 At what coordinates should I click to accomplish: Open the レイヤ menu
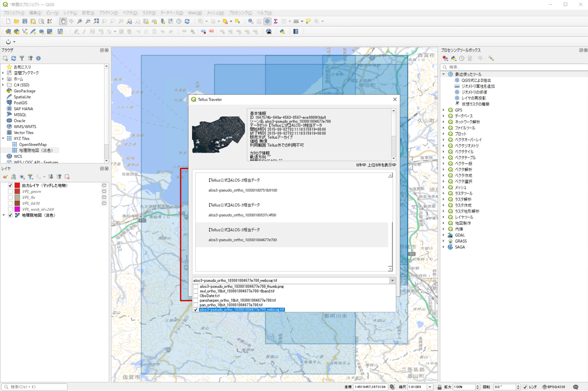click(x=70, y=13)
